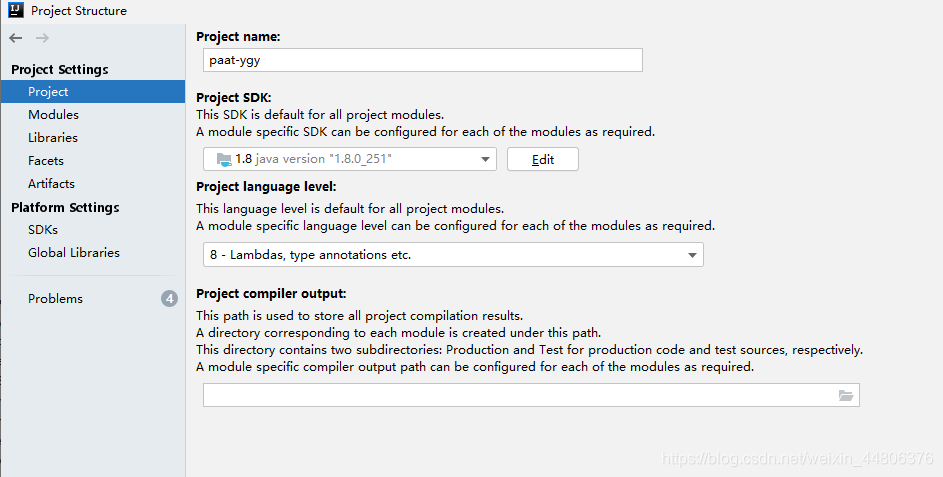Expand the Project language level dropdown arrow
Screen dimensions: 943x477
tap(692, 255)
